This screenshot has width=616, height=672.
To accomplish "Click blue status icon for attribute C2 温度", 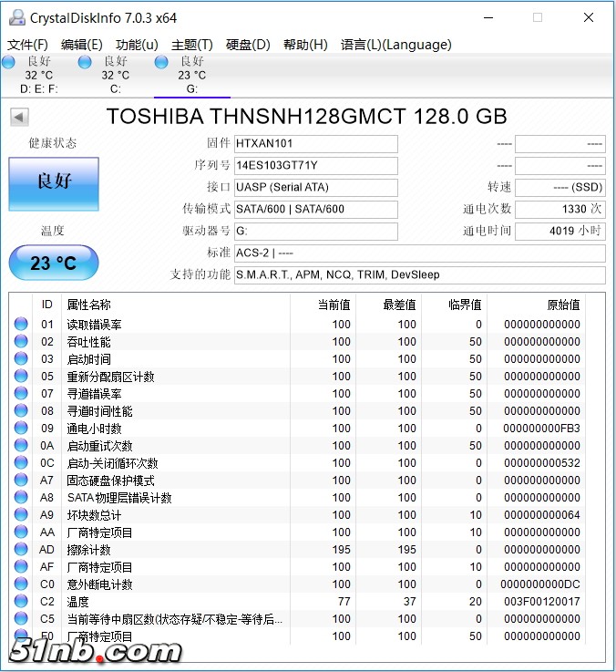I will 21,602.
